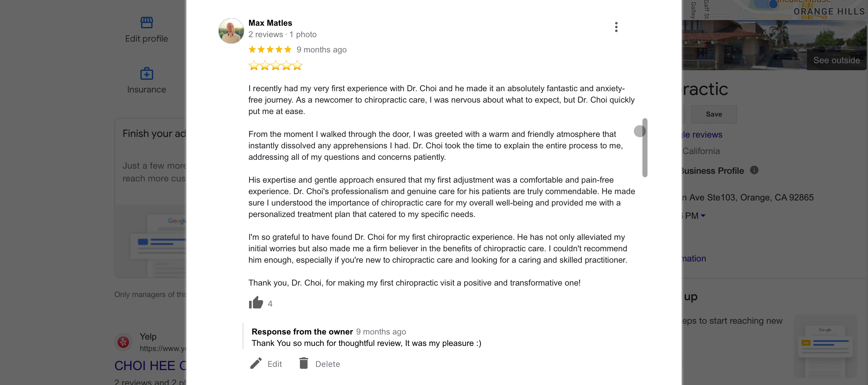The image size is (868, 385).
Task: Click the pencil Edit icon
Action: [x=256, y=363]
